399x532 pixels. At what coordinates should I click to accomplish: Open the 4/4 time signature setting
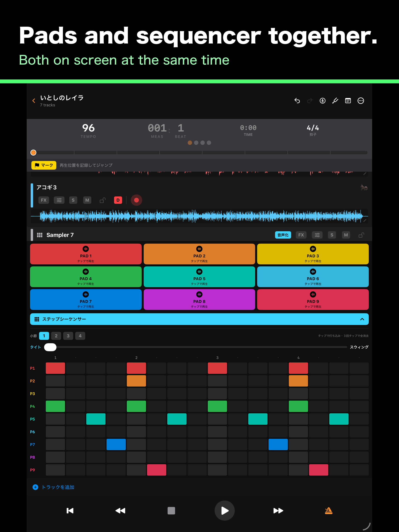tap(313, 130)
